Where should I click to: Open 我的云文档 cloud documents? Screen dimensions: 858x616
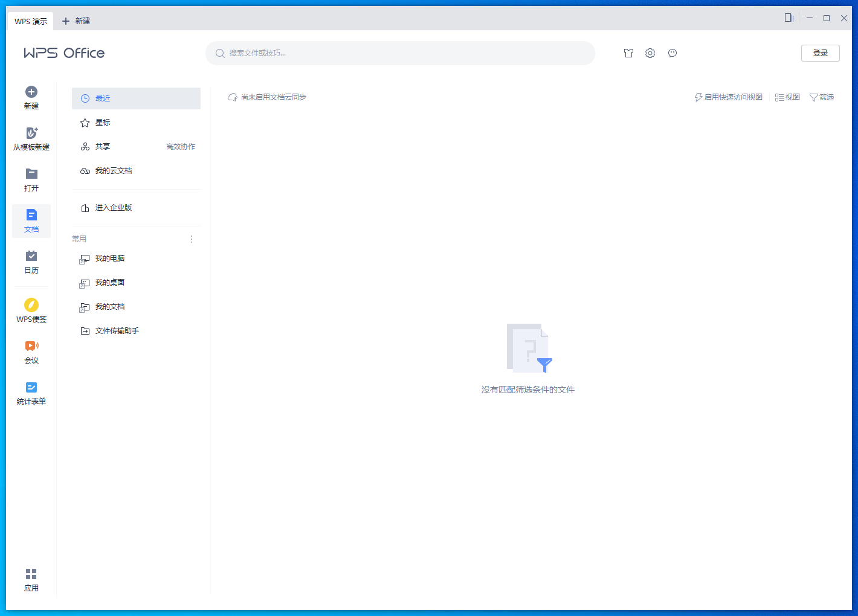[136, 171]
